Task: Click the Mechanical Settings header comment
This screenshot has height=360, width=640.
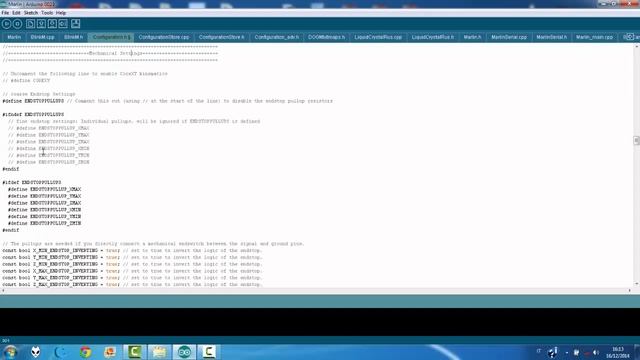Action: 110,53
